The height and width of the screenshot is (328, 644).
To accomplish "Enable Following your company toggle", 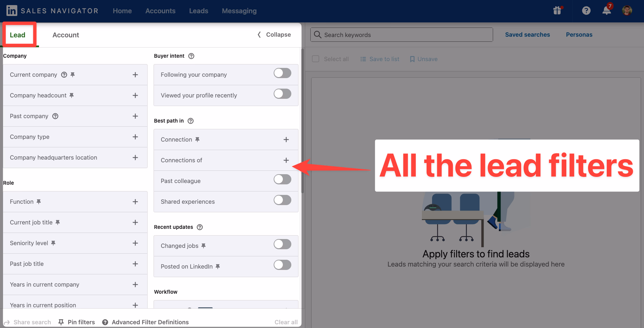I will point(282,73).
